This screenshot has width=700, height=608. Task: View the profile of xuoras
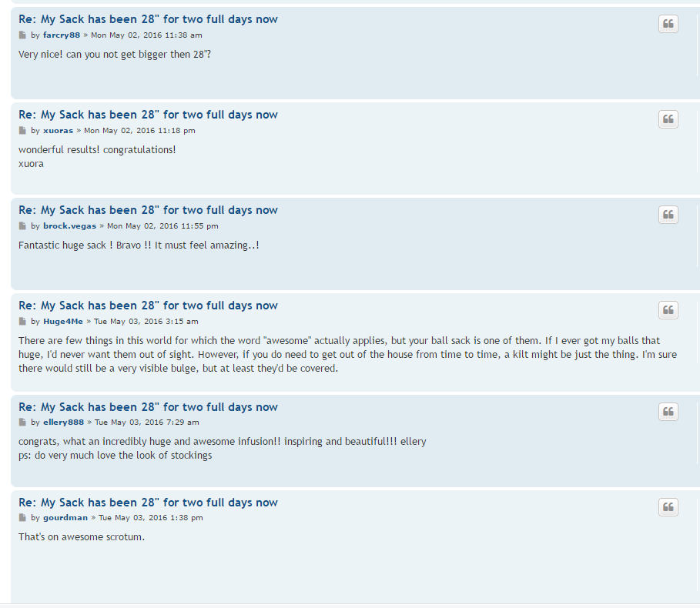point(58,131)
